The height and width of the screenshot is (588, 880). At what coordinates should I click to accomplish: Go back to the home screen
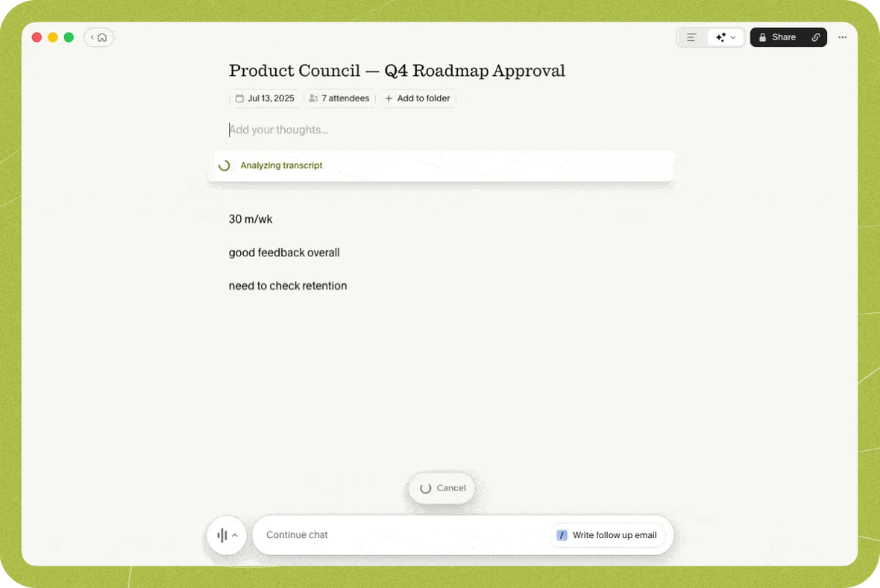pyautogui.click(x=98, y=37)
